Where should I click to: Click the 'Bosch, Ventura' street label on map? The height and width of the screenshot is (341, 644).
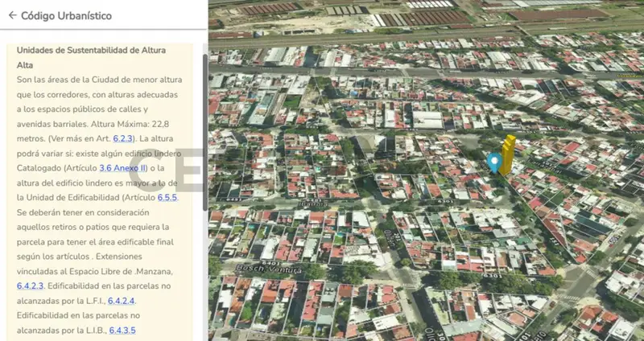pyautogui.click(x=270, y=269)
